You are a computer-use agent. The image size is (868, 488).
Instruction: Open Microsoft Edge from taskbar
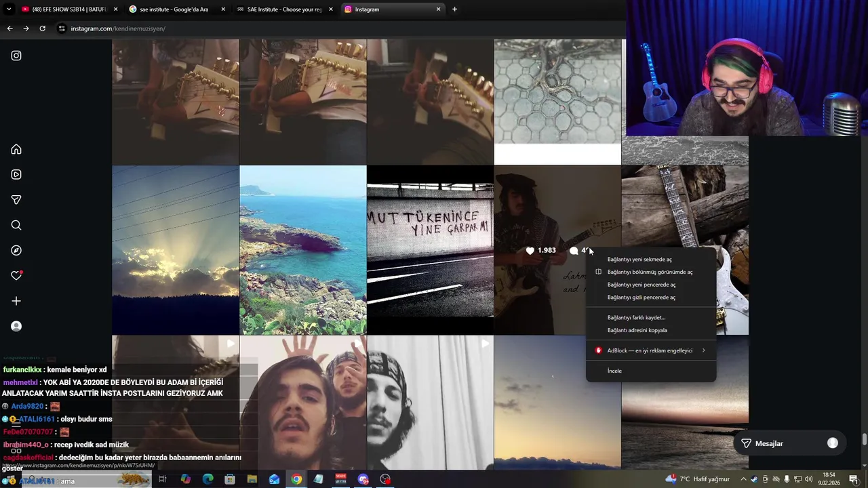(208, 479)
